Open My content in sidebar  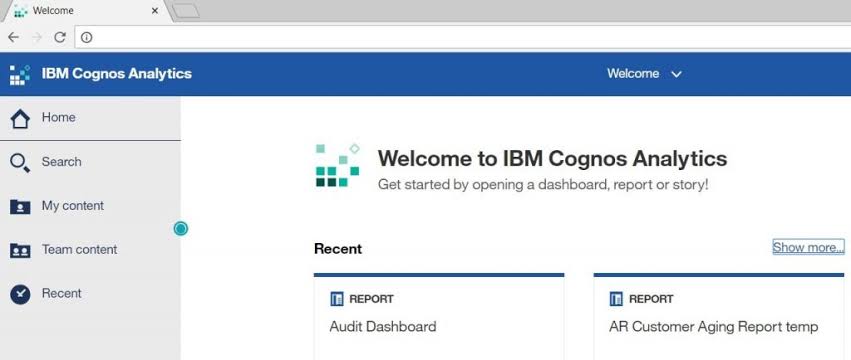pos(90,206)
